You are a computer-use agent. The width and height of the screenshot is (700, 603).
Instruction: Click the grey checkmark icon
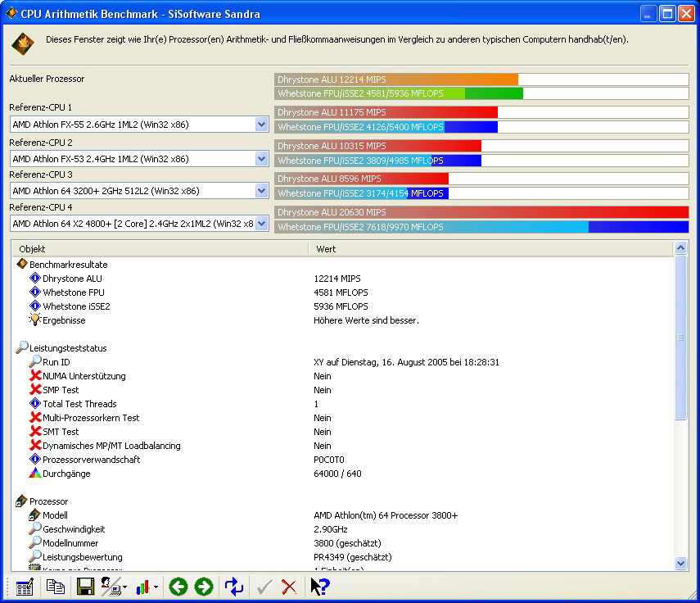(264, 587)
